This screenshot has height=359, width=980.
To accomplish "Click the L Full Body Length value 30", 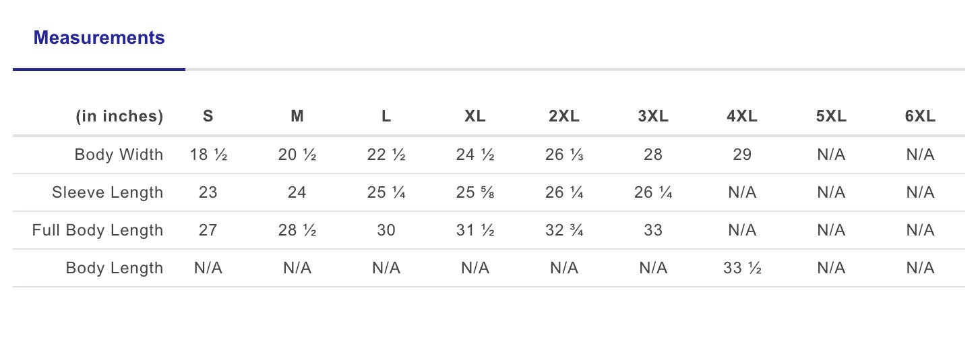I will tap(386, 230).
